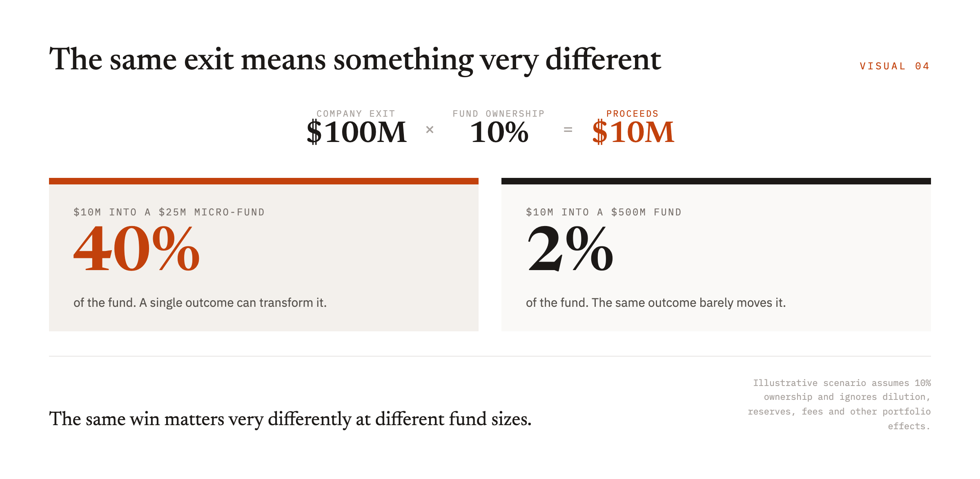The image size is (980, 479).
Task: Click the illustrative scenario footnote text
Action: click(x=839, y=404)
